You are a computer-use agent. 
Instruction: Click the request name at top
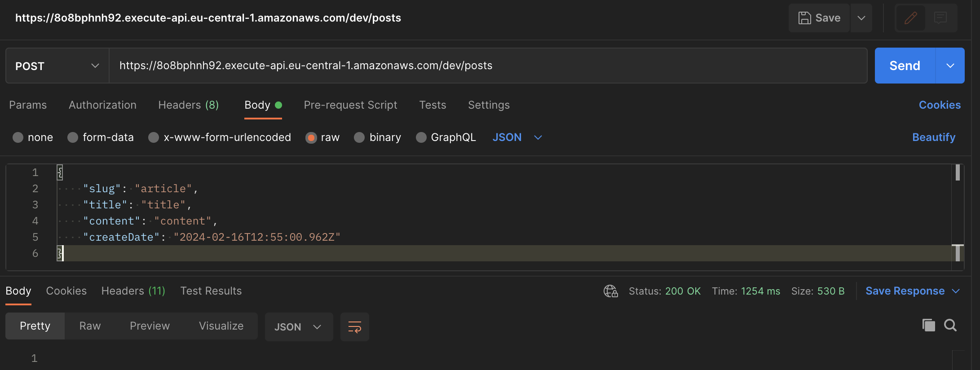pyautogui.click(x=208, y=18)
